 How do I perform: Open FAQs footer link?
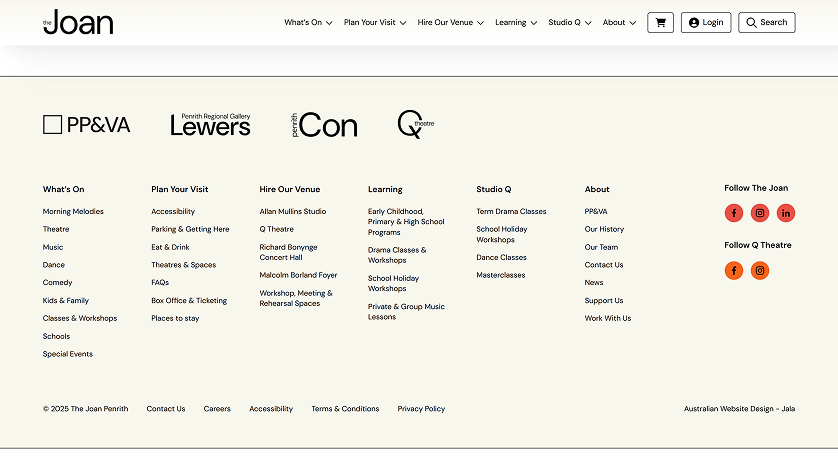(x=160, y=282)
